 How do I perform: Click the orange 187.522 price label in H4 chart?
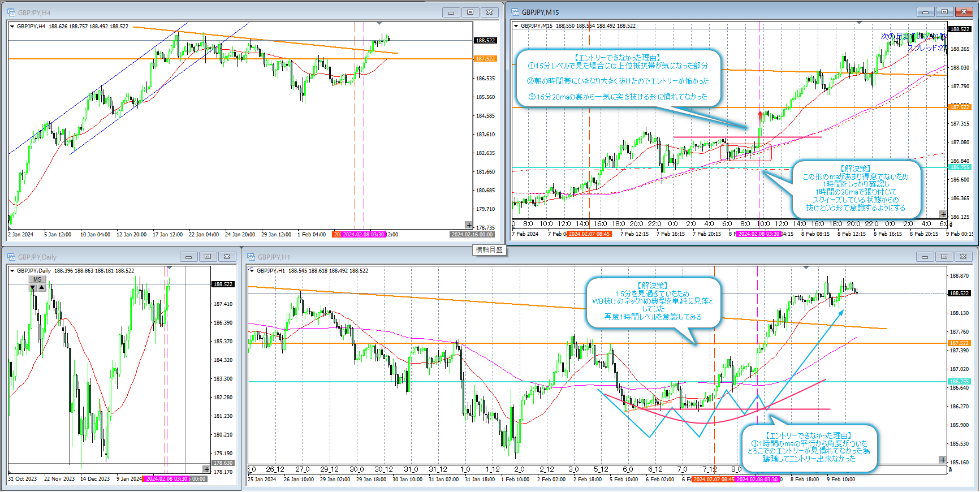click(485, 59)
